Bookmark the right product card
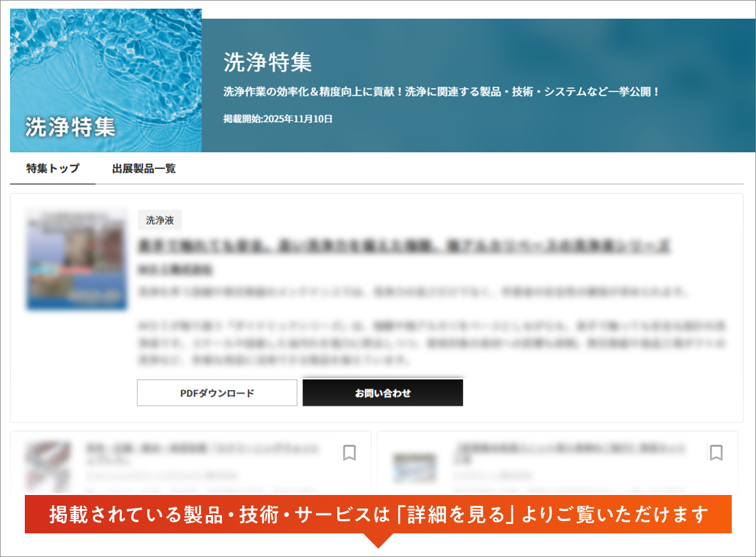Screen dimensions: 756x557 (x=715, y=452)
